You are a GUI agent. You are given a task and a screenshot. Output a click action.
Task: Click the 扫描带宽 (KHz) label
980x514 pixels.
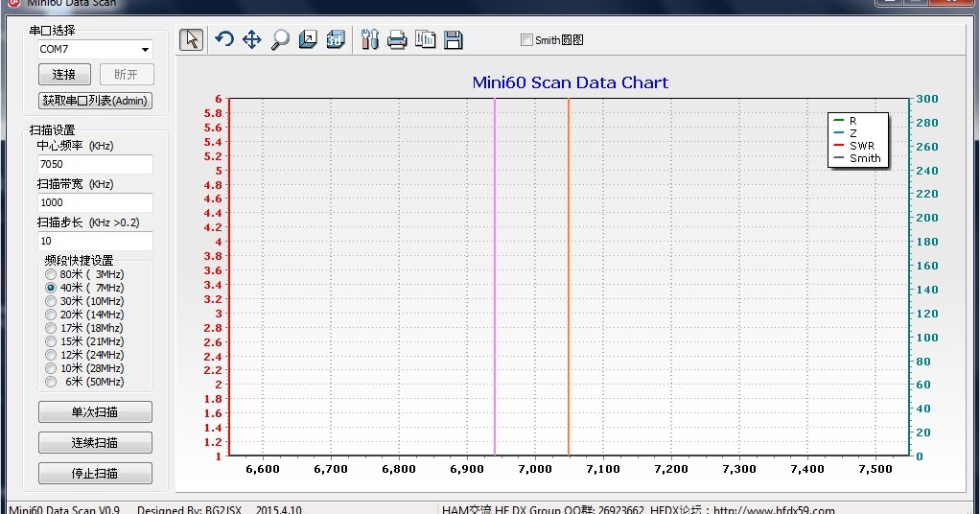tap(75, 184)
